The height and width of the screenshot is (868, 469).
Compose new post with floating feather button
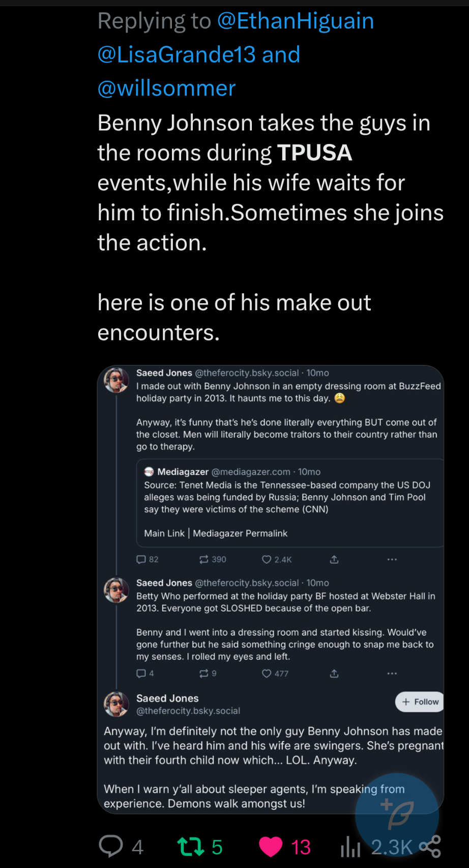pyautogui.click(x=397, y=815)
